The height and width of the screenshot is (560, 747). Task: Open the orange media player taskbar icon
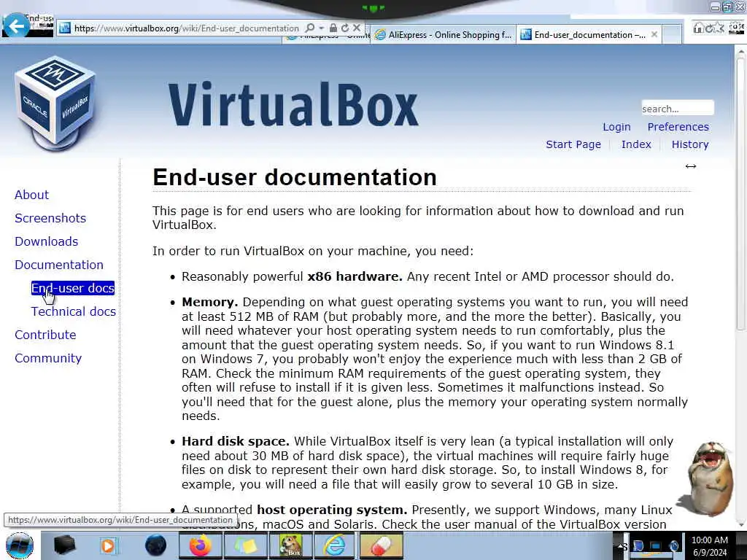click(109, 545)
